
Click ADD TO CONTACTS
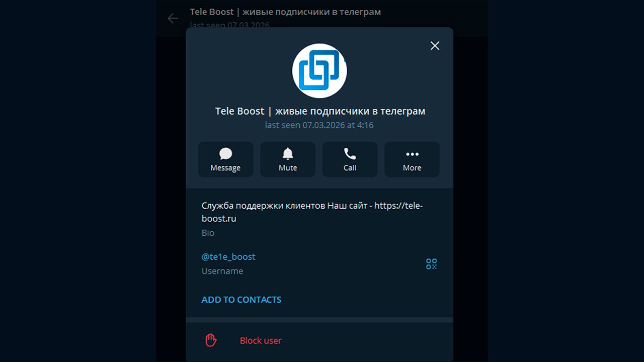tap(242, 300)
